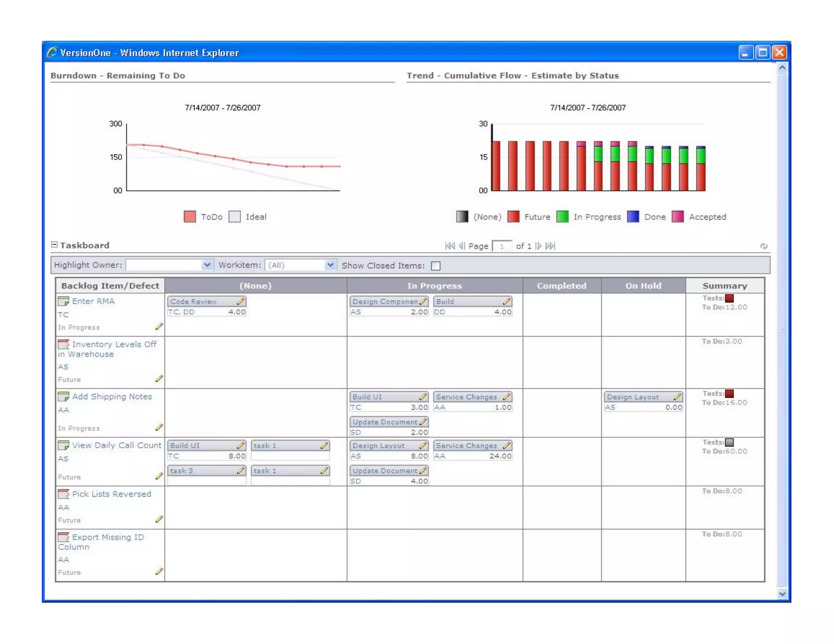
Task: Click the On Hold column header
Action: click(643, 286)
